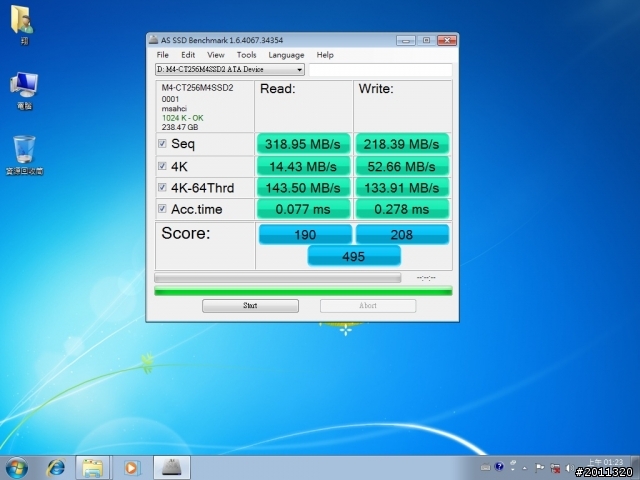This screenshot has height=480, width=640.
Task: Open the Recycle Bin desktop icon
Action: (24, 155)
